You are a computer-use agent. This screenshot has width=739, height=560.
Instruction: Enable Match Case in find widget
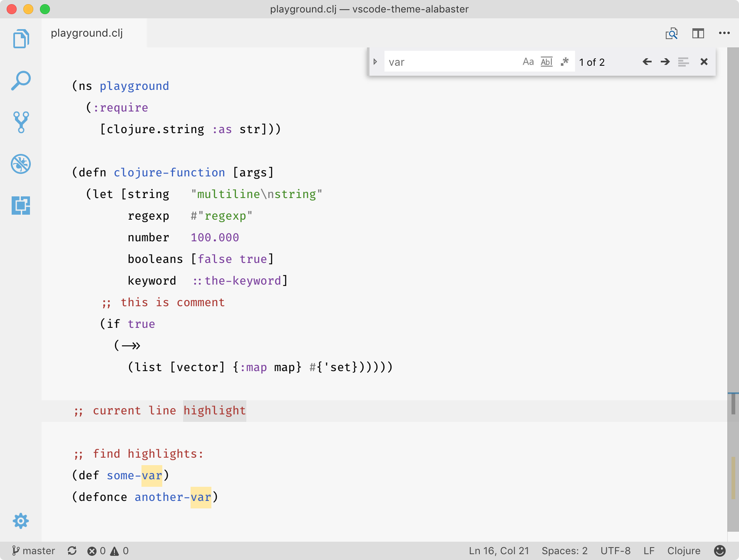click(528, 62)
